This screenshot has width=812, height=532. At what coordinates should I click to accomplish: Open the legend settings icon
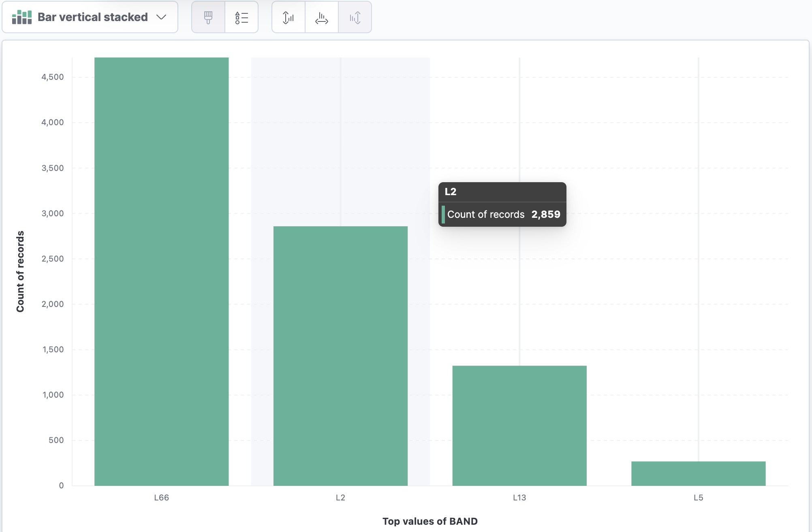(x=241, y=17)
